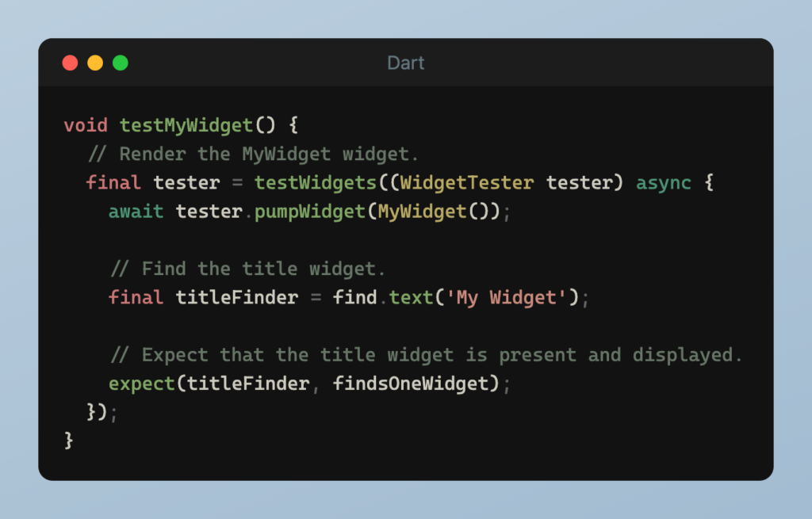Click the await keyword
This screenshot has width=812, height=519.
[136, 212]
